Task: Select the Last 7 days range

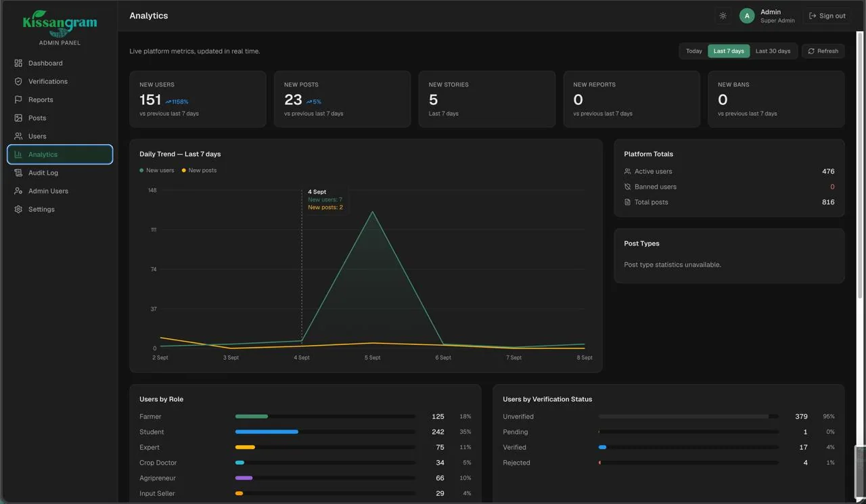Action: point(729,51)
